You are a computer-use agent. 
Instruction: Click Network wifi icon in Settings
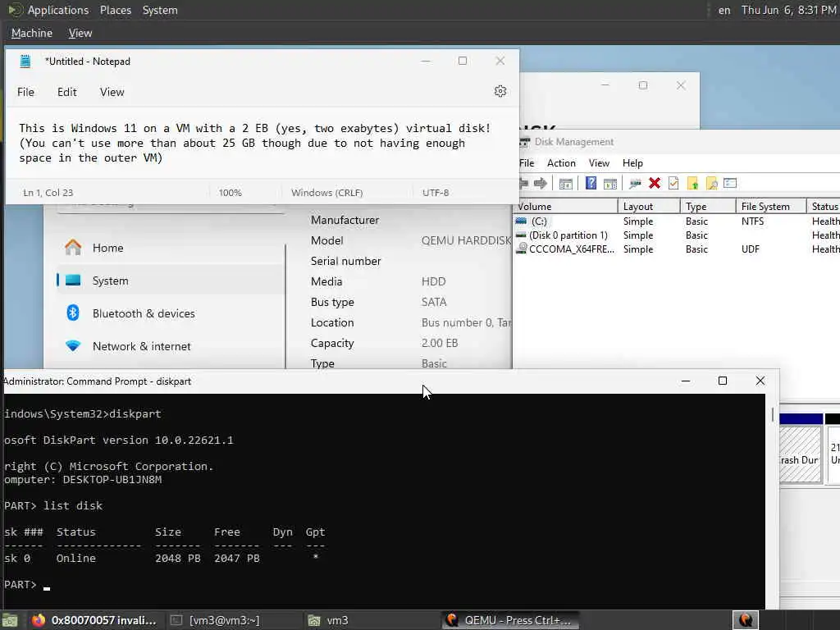point(73,346)
